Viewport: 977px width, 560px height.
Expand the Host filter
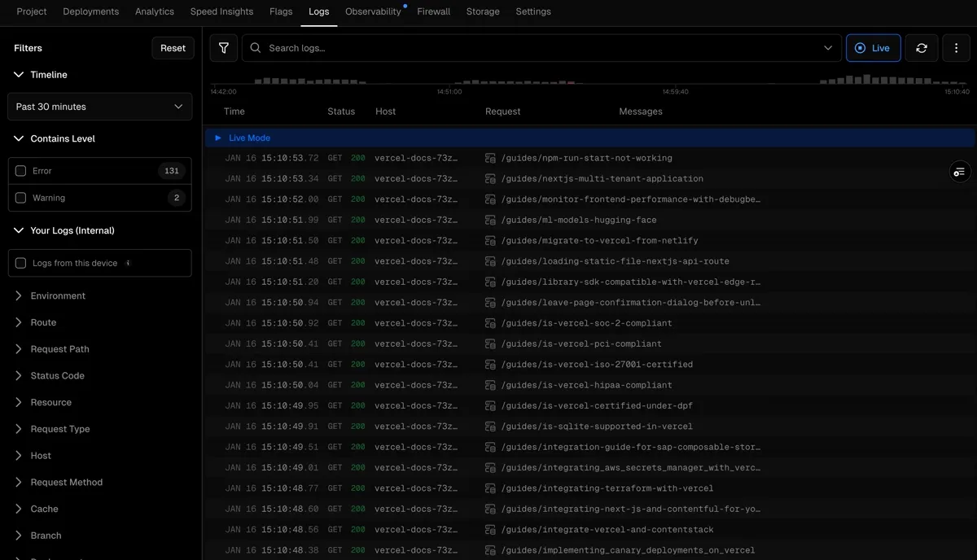pos(33,456)
